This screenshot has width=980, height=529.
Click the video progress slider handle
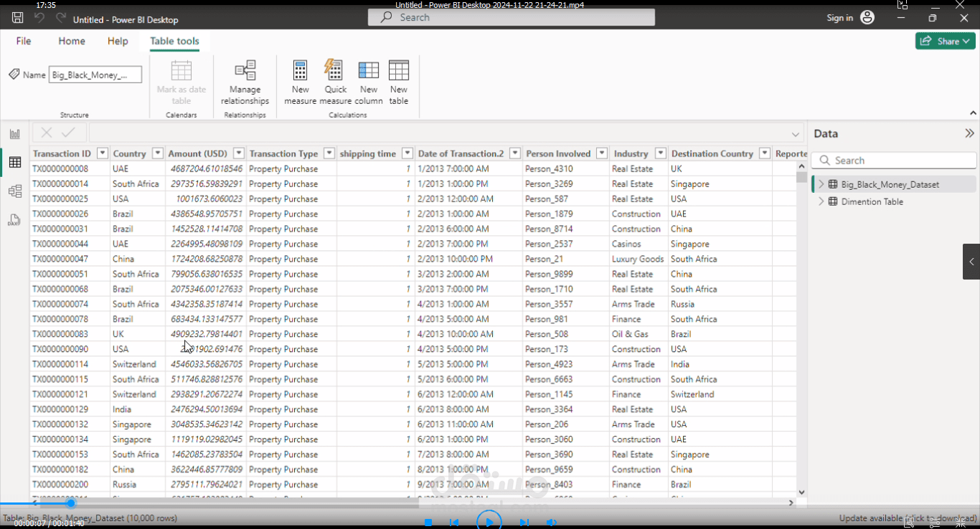[x=71, y=503]
